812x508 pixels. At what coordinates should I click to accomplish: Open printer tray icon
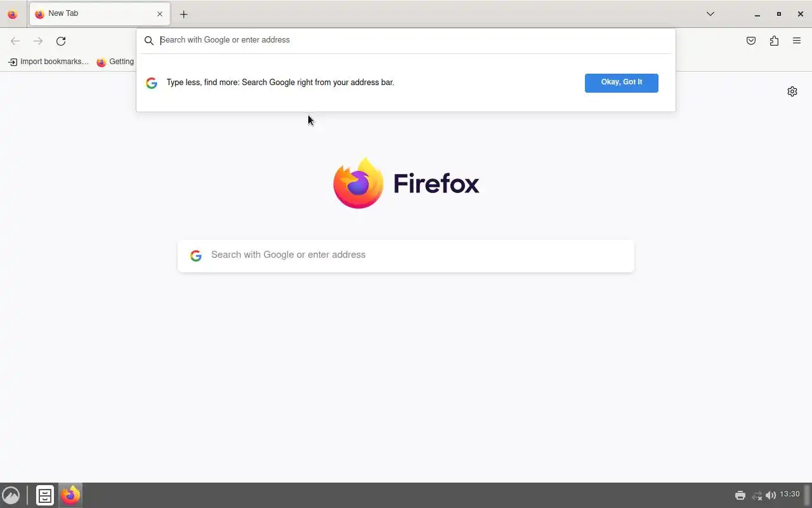(740, 495)
